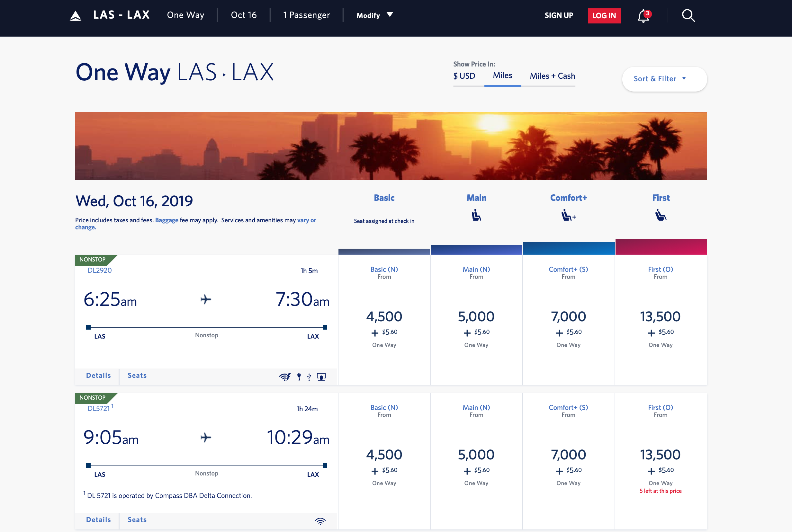The height and width of the screenshot is (532, 792).
Task: Open the 'vary or change' link
Action: pyautogui.click(x=195, y=224)
